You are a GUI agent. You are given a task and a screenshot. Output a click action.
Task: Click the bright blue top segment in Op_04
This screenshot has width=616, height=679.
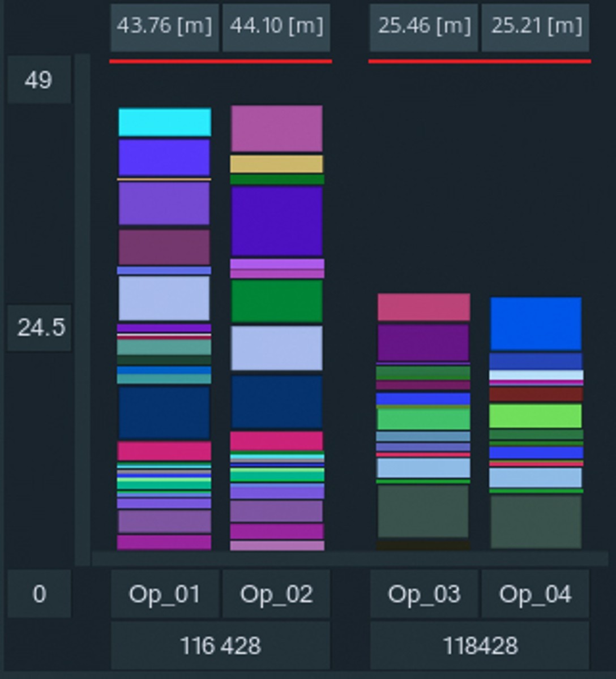coord(536,324)
